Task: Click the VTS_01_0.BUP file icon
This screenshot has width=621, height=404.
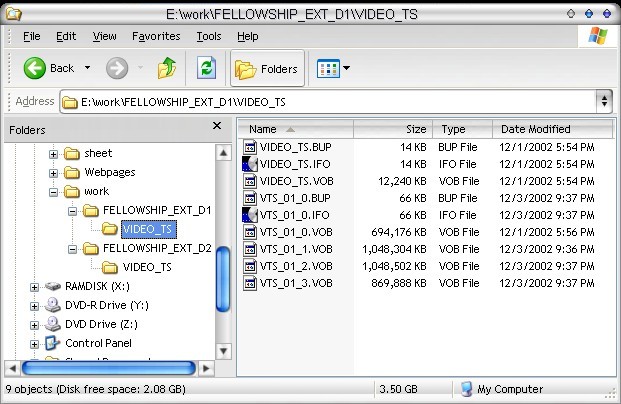Action: (x=250, y=198)
